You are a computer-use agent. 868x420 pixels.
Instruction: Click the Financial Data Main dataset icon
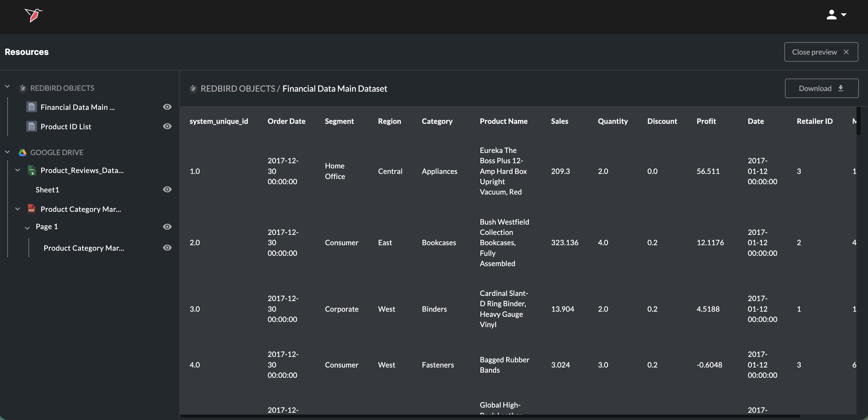click(31, 107)
